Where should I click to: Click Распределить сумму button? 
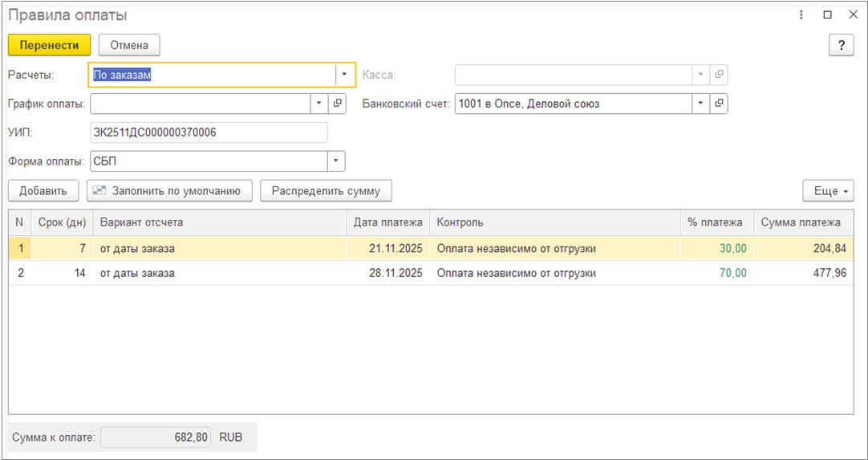click(x=326, y=191)
